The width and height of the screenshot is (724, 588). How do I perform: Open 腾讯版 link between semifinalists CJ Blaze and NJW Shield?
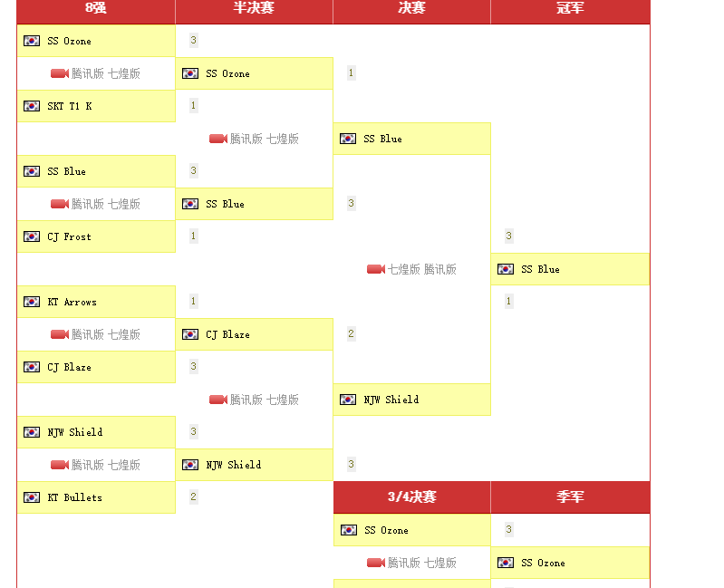(x=246, y=400)
